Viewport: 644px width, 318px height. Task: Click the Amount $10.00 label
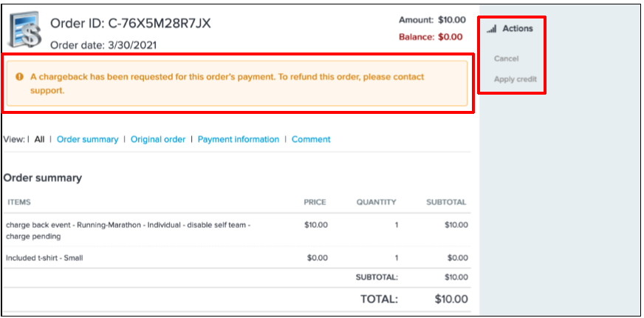pos(432,20)
